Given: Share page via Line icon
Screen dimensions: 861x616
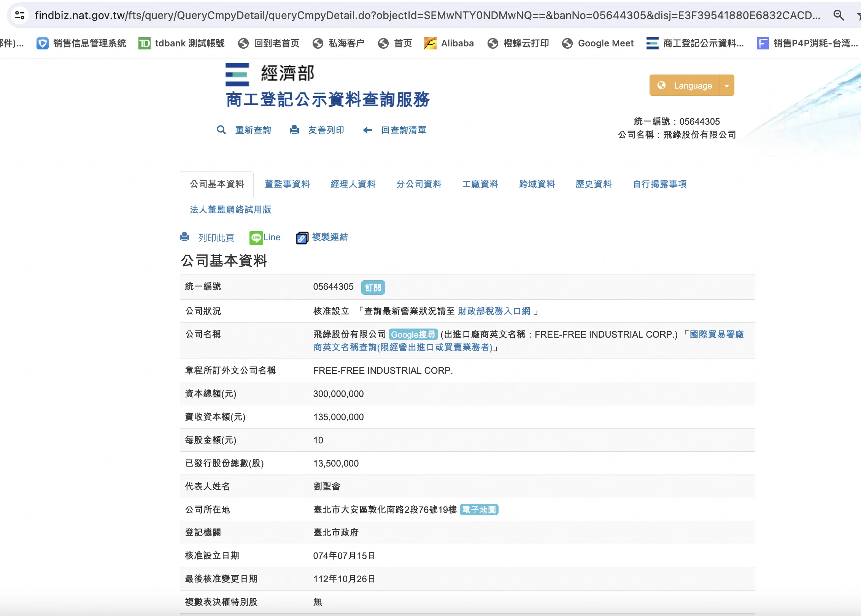Looking at the screenshot, I should pyautogui.click(x=256, y=238).
